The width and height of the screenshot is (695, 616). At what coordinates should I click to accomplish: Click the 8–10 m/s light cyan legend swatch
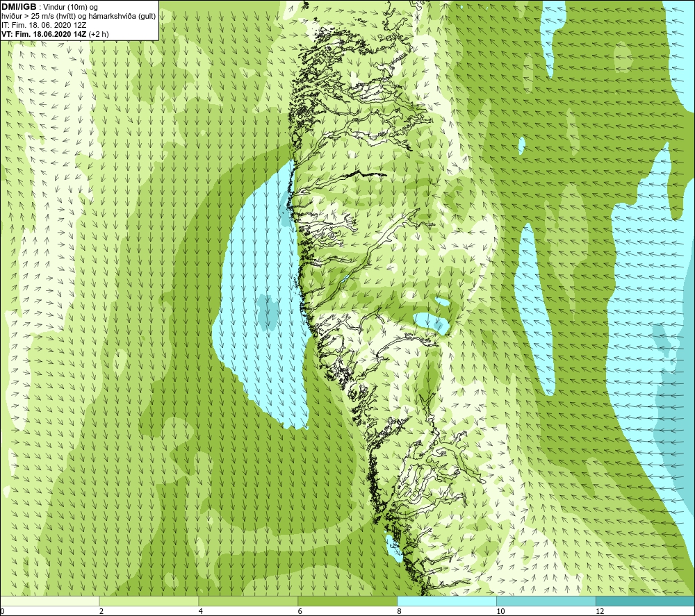tap(447, 601)
